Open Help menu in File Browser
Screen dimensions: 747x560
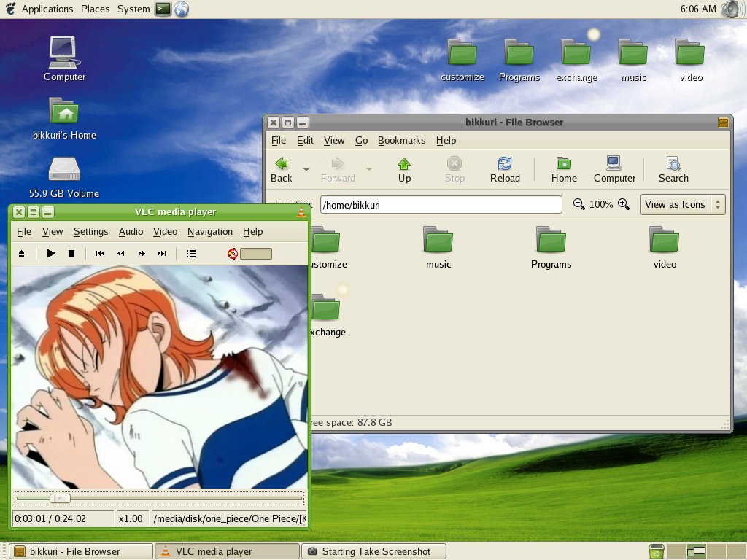pyautogui.click(x=446, y=141)
